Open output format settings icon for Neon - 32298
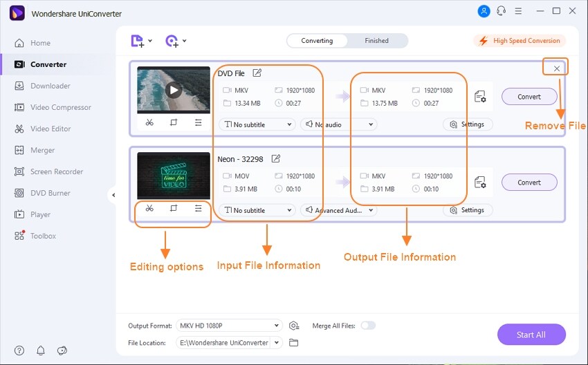This screenshot has height=365, width=588. pyautogui.click(x=480, y=182)
